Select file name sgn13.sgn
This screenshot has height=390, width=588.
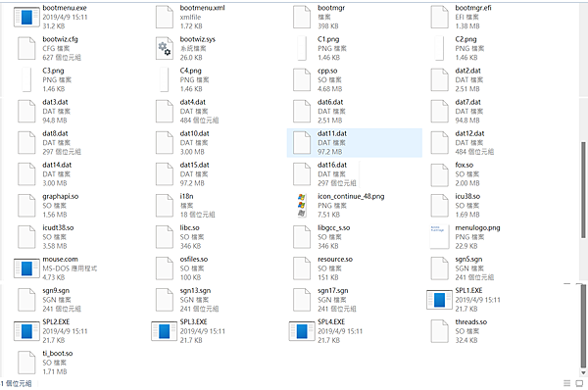[x=195, y=291]
